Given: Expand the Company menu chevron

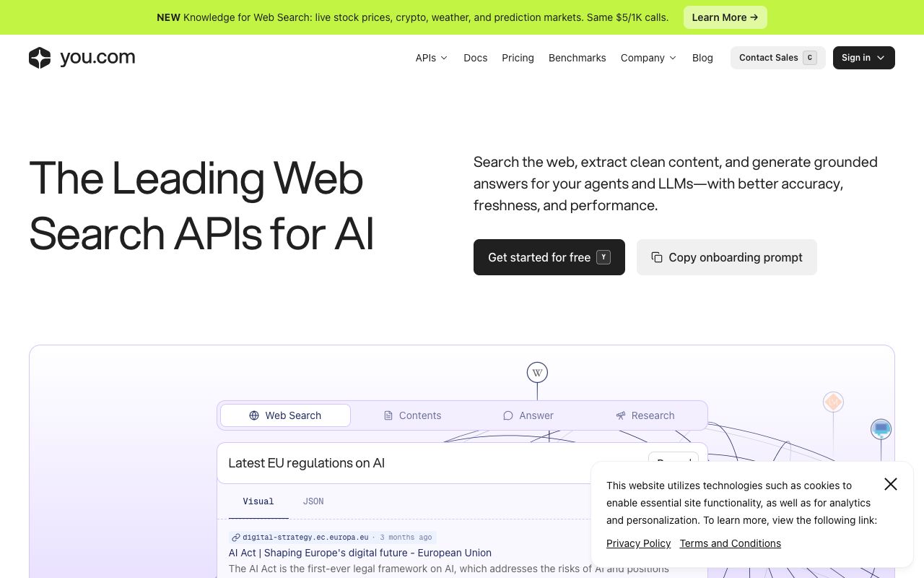Looking at the screenshot, I should [673, 58].
